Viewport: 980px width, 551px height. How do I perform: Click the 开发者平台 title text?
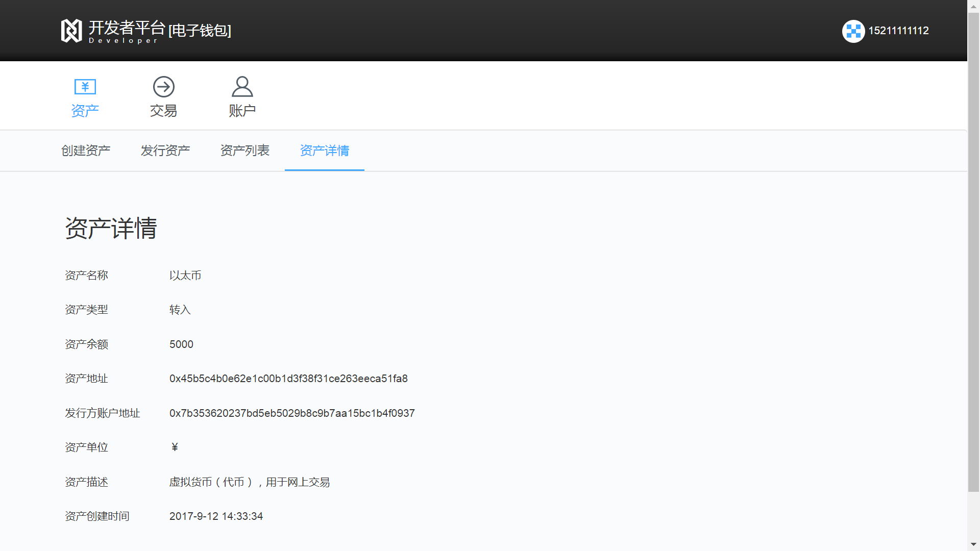tap(127, 28)
